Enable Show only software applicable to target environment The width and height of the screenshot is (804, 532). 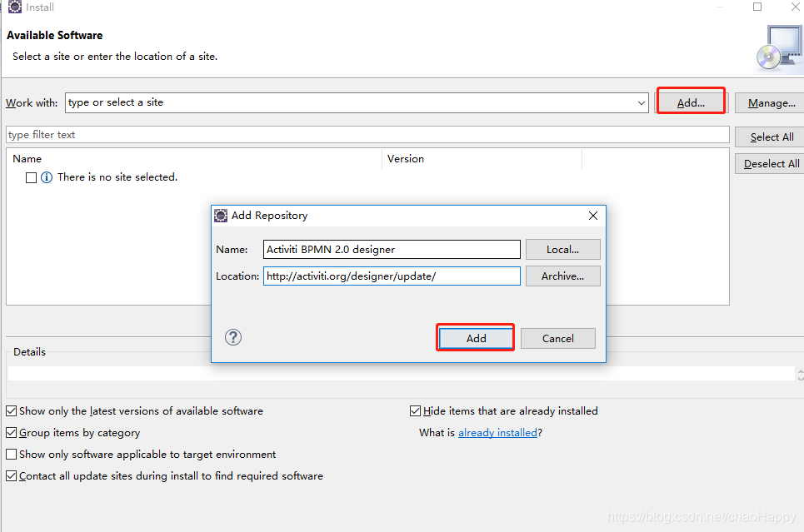point(12,454)
